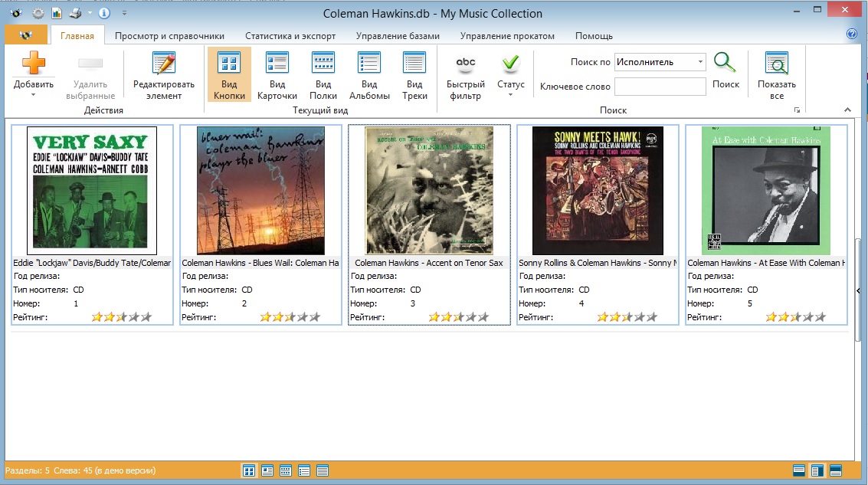Image resolution: width=868 pixels, height=485 pixels.
Task: Switch to Вид Альбомы view
Action: [369, 75]
